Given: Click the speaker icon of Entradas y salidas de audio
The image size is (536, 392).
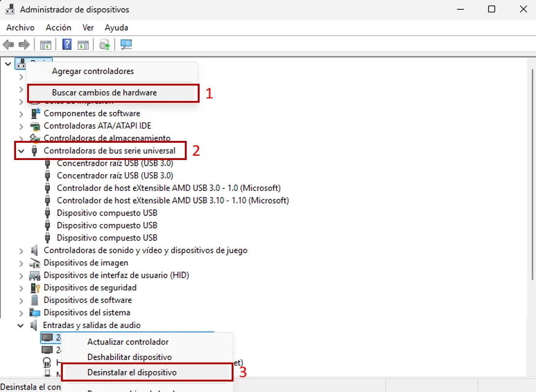Looking at the screenshot, I should (x=34, y=326).
